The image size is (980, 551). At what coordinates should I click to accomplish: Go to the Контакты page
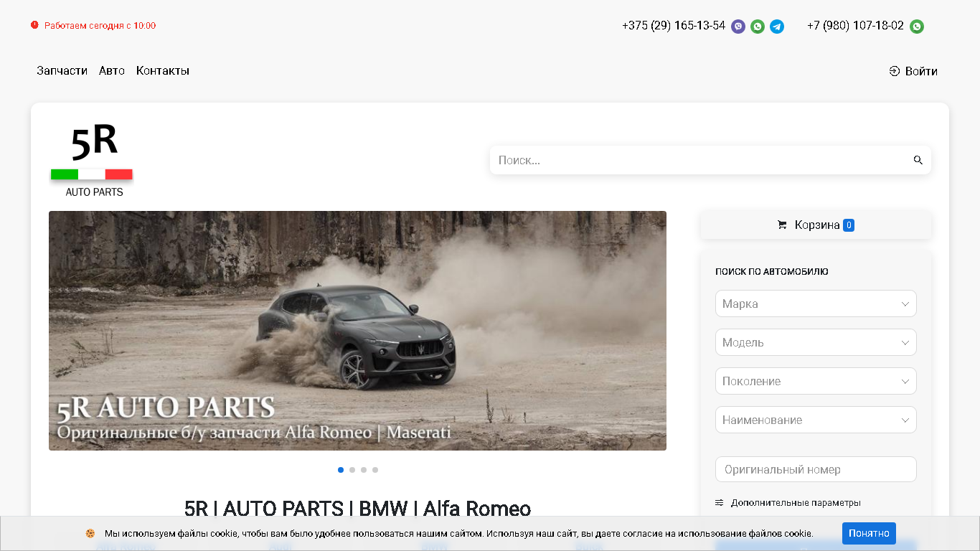pos(163,71)
